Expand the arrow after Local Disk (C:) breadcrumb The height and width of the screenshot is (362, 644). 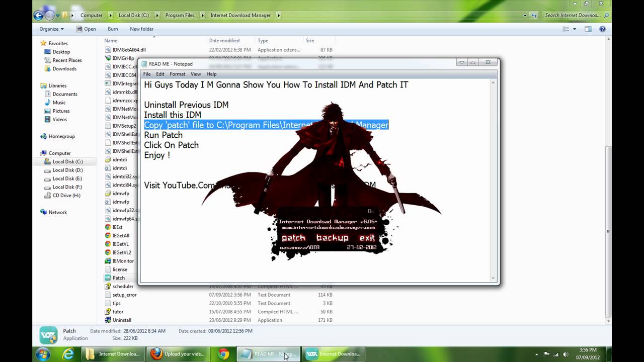[x=156, y=15]
